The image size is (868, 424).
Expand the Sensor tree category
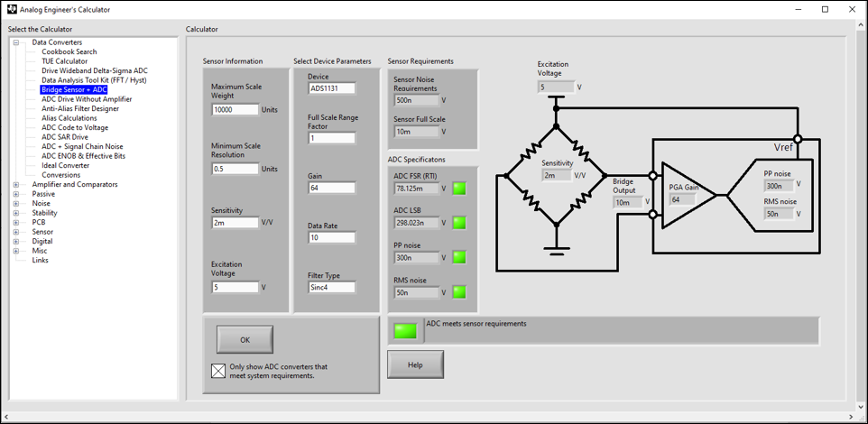point(16,232)
